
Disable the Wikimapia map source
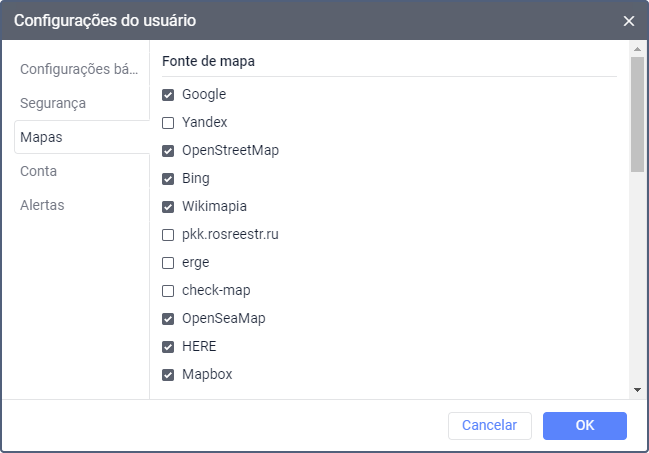coord(168,207)
